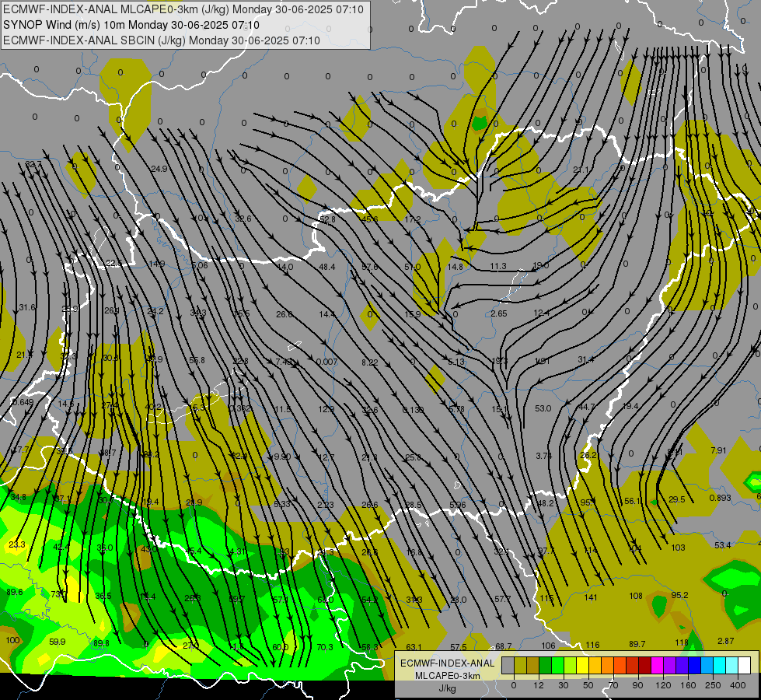The image size is (761, 700).
Task: Select the orange-red legend swatch after 70
Action: pos(620,665)
